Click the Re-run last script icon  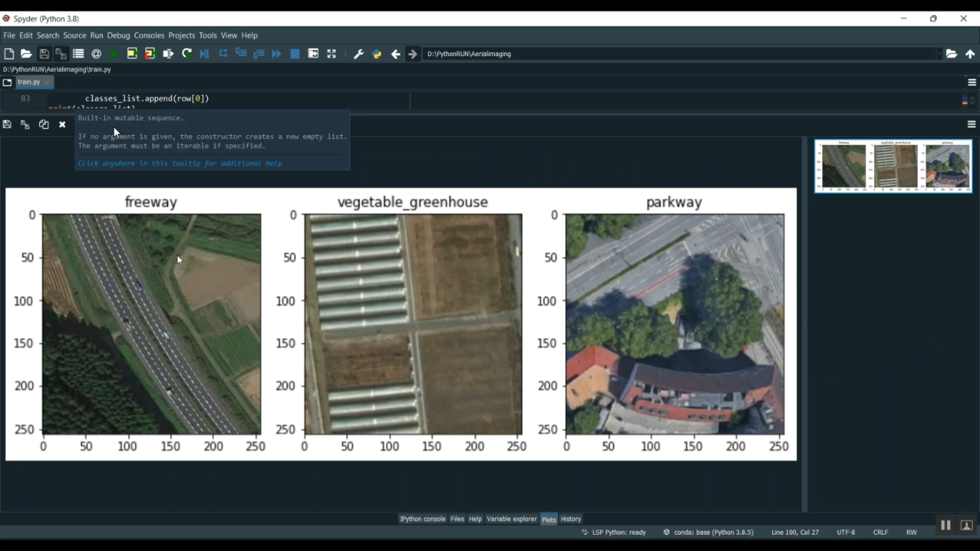187,54
